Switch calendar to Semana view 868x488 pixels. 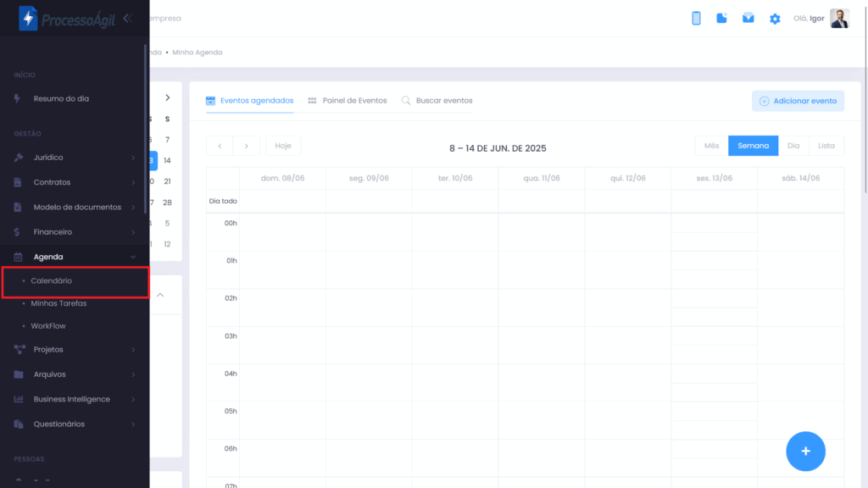[753, 146]
